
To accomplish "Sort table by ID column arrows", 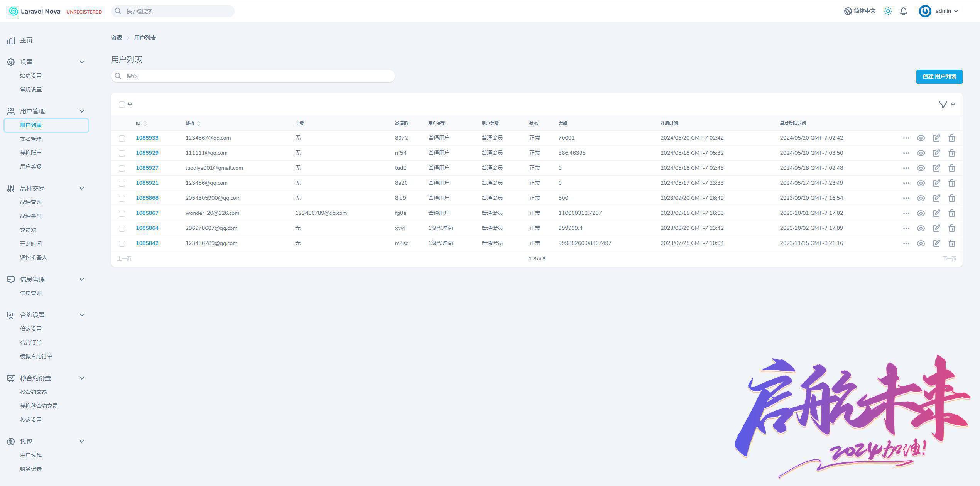I will tap(145, 123).
